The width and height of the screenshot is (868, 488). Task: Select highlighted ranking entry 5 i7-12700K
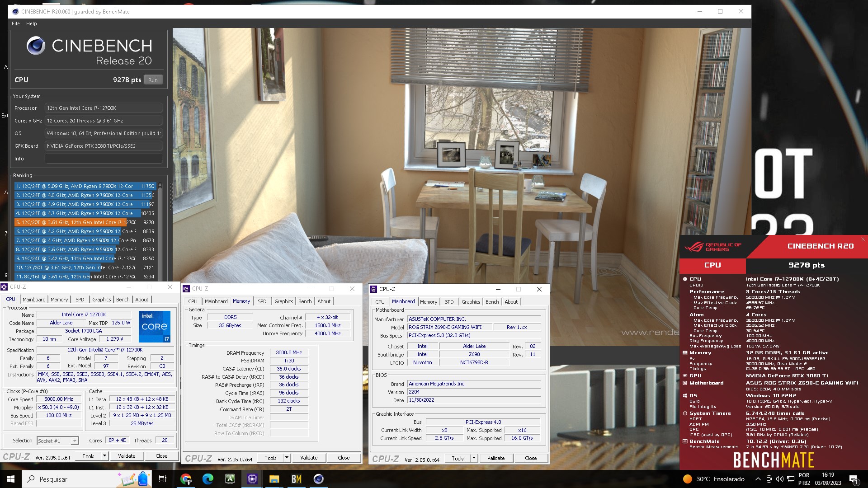click(85, 222)
